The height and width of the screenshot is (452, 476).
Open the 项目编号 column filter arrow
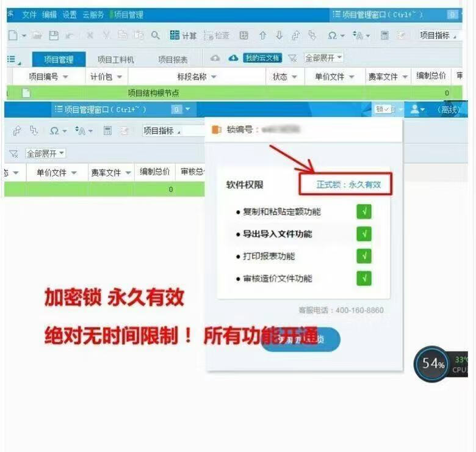pos(65,77)
